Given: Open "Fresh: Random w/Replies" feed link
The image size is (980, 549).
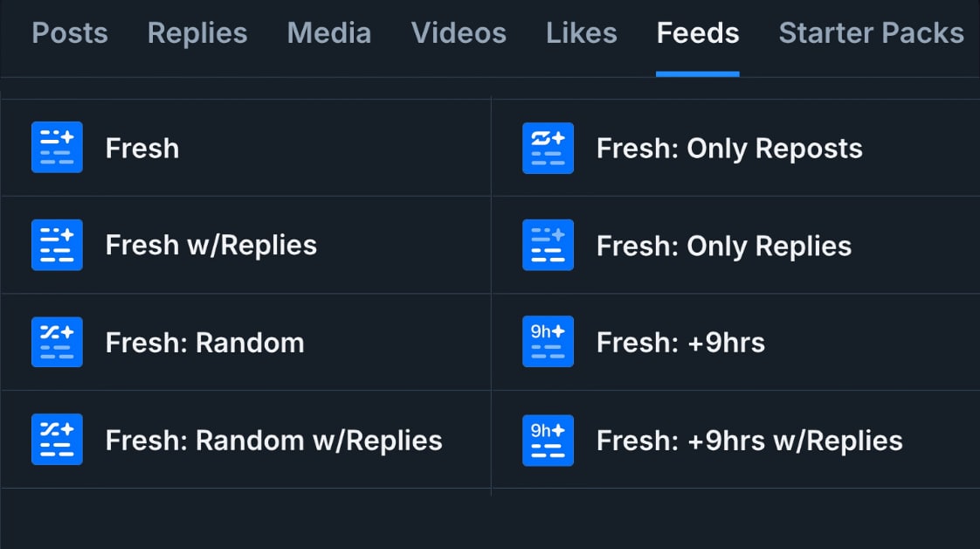Looking at the screenshot, I should click(273, 440).
